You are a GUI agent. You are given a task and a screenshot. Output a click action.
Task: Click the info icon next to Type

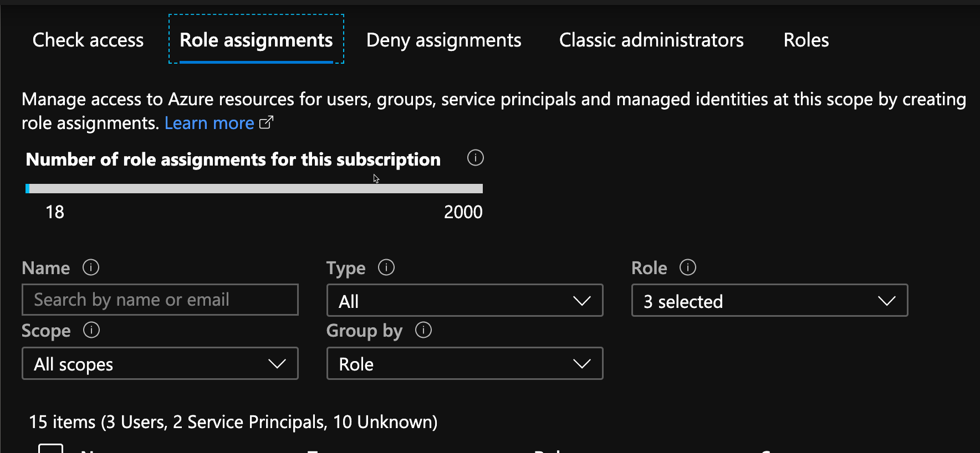tap(386, 267)
